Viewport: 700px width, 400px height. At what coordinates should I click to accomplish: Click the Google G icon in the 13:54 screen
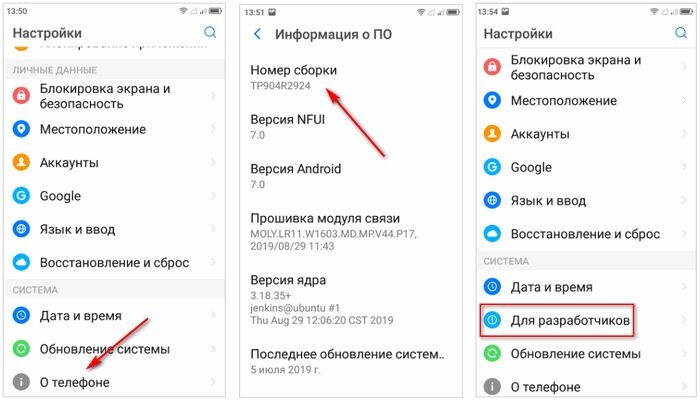(x=492, y=167)
